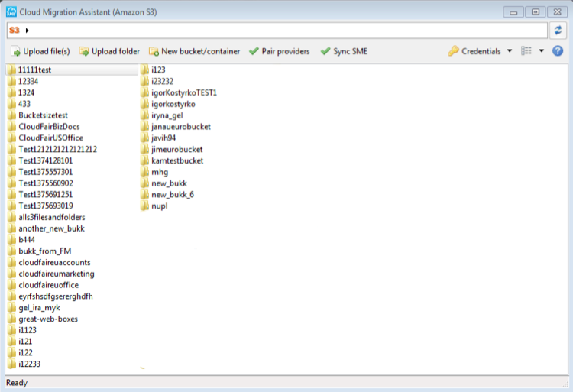Screen dimensions: 573x392
Task: Select the igorkostyrko bucket
Action: (x=173, y=104)
